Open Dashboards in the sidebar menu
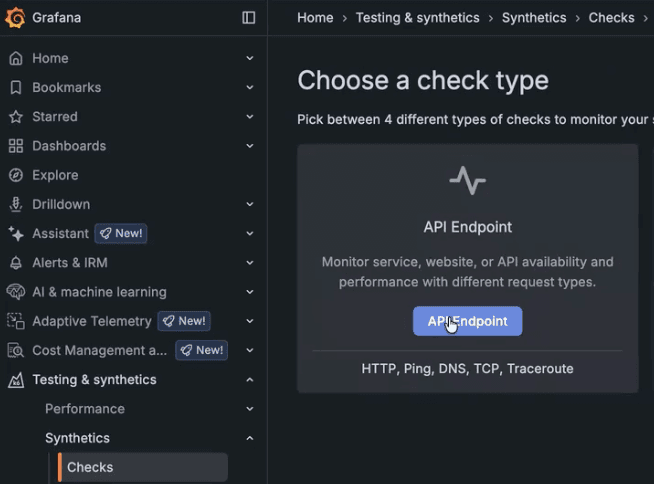This screenshot has width=654, height=484. (69, 146)
